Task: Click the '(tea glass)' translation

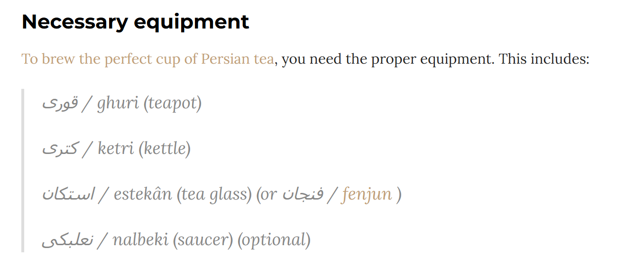Action: [214, 194]
